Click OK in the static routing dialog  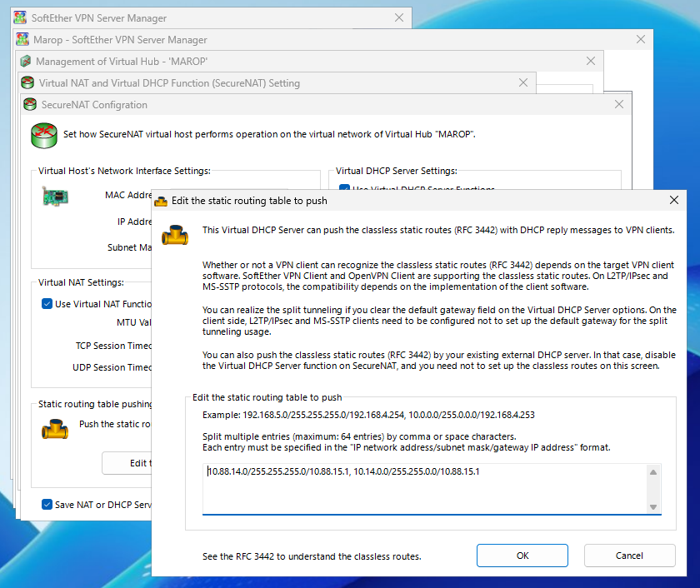522,556
